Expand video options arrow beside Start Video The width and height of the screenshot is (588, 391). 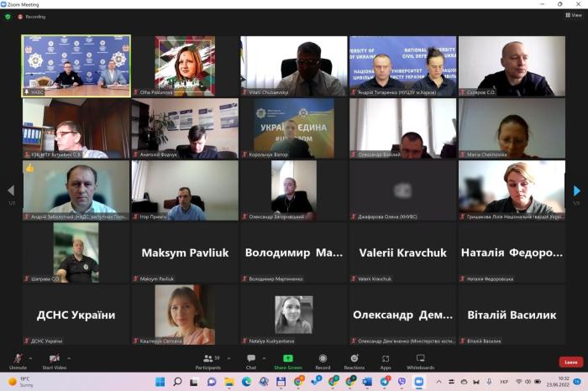click(x=69, y=357)
